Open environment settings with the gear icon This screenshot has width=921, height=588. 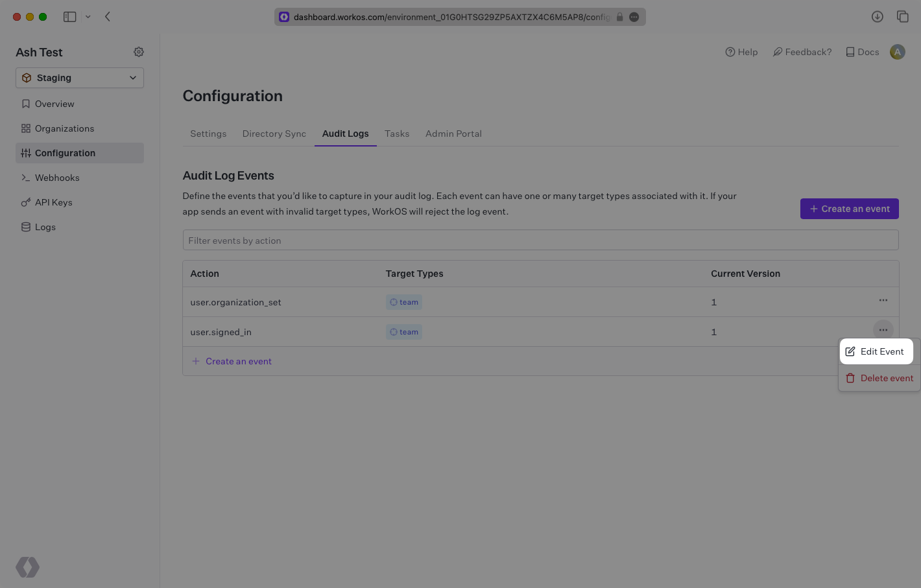(x=138, y=52)
